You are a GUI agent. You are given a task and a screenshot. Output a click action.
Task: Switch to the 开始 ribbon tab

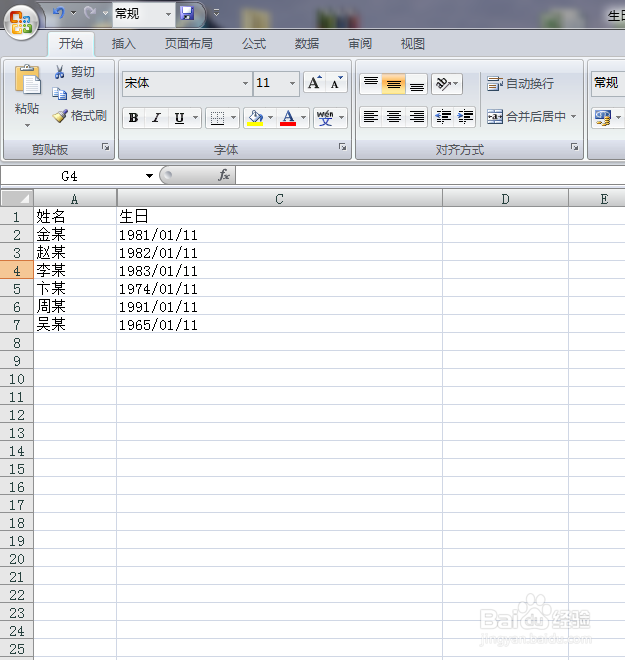[x=71, y=43]
